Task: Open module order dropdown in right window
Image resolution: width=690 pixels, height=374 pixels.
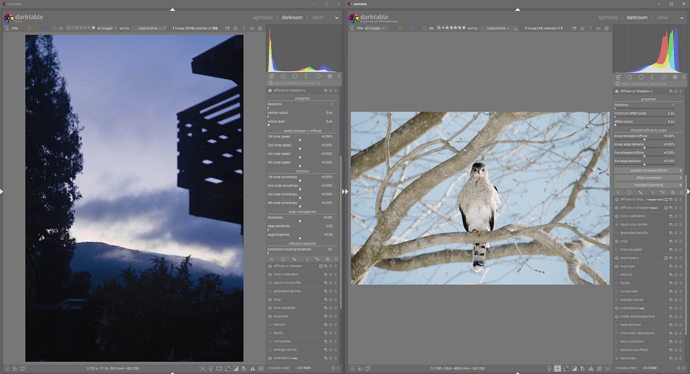Action: (650, 368)
